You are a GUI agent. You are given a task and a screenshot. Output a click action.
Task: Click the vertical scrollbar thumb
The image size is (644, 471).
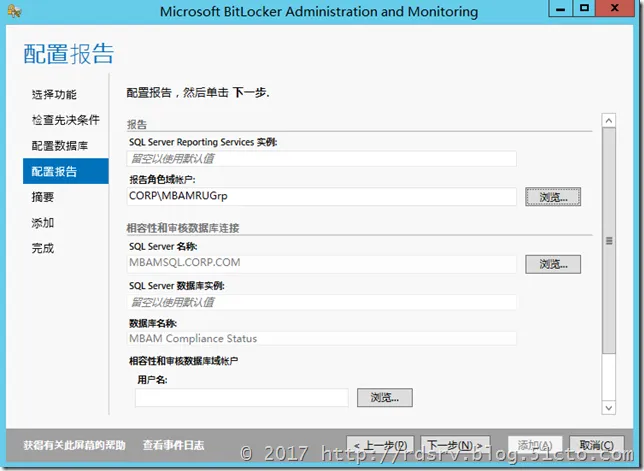[609, 241]
